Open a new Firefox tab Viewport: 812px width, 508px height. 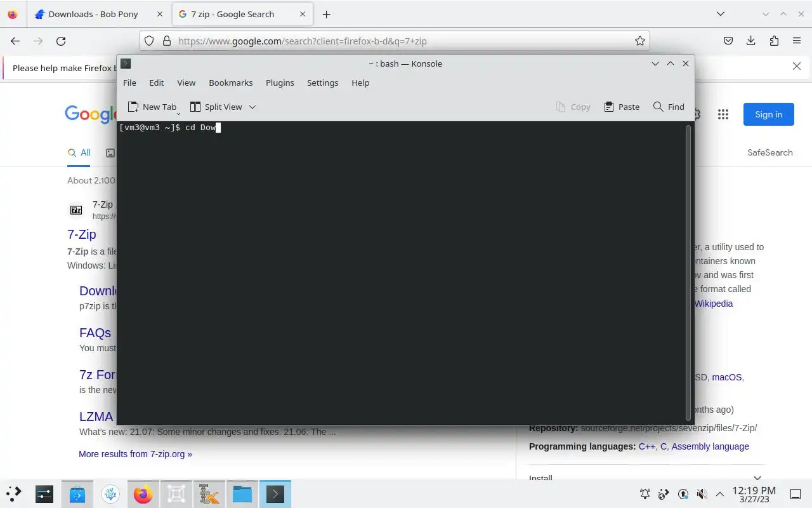pyautogui.click(x=326, y=14)
